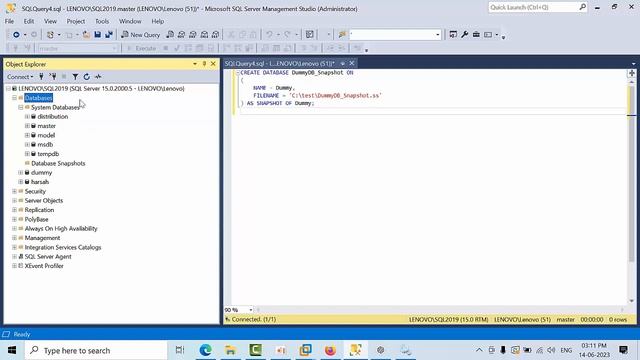The height and width of the screenshot is (360, 640).
Task: Select the distribution database
Action: click(x=53, y=117)
